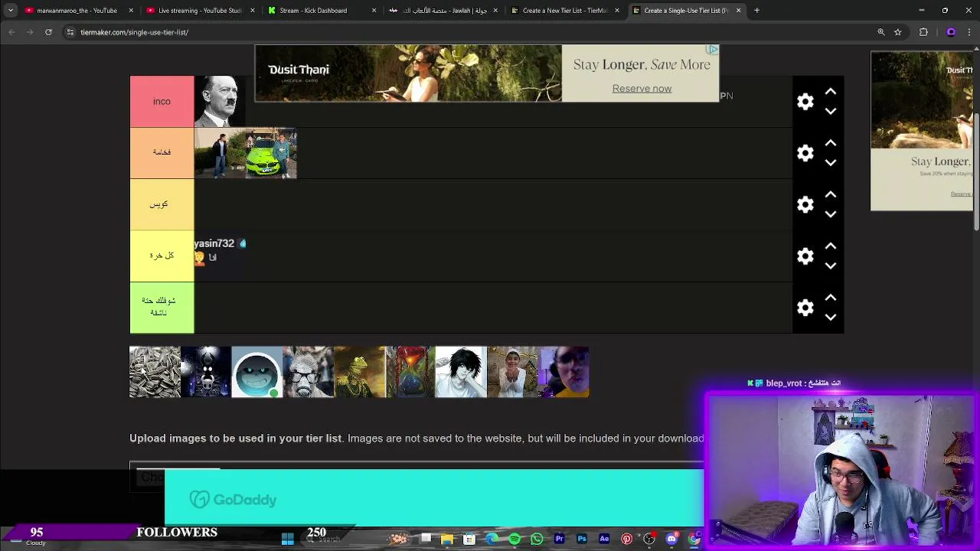Switch to the 'marwanmaroo_the - YouTube' tab
The image size is (980, 551).
[x=78, y=11]
